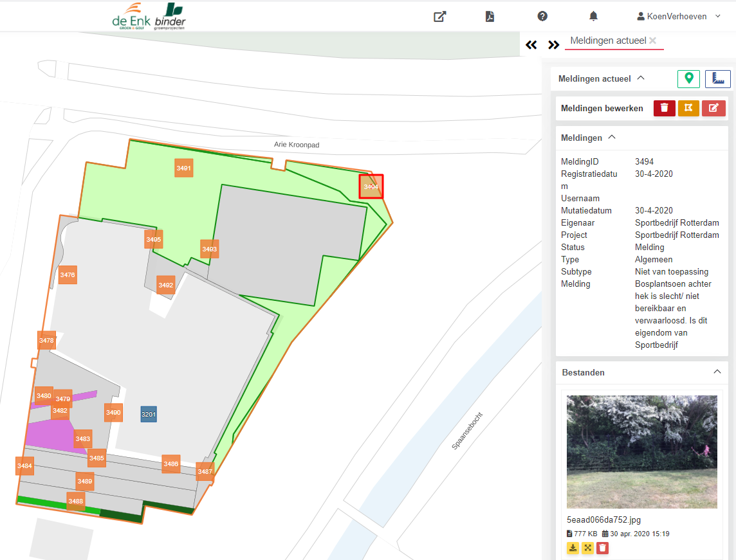Screen dimensions: 736x560
Task: Select blue map marker 3201
Action: [x=149, y=414]
